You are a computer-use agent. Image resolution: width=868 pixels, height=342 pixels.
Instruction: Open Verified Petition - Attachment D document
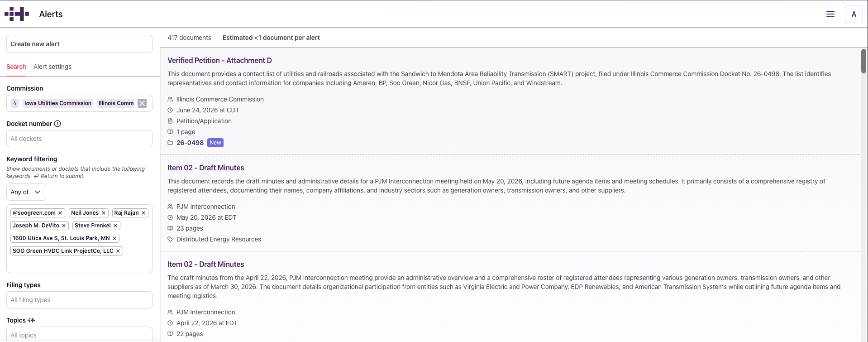pyautogui.click(x=219, y=60)
